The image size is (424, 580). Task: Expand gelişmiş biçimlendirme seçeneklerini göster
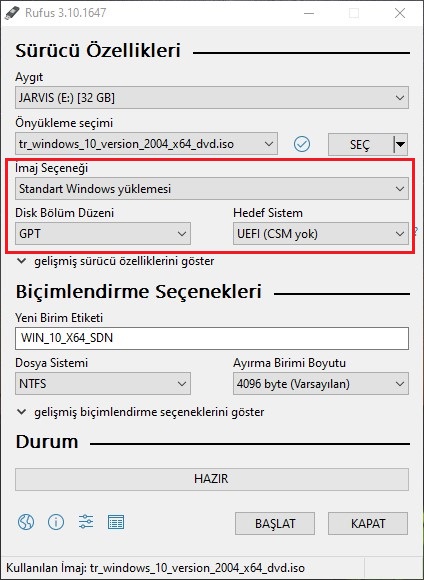[x=141, y=412]
